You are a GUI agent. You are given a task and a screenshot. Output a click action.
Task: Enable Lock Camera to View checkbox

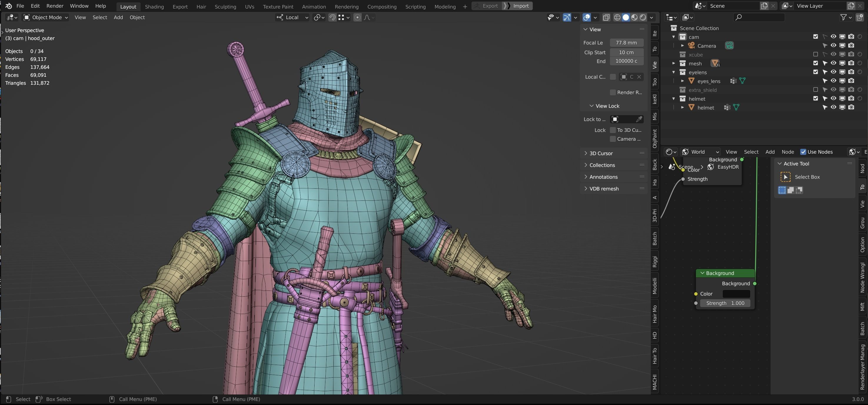(613, 139)
